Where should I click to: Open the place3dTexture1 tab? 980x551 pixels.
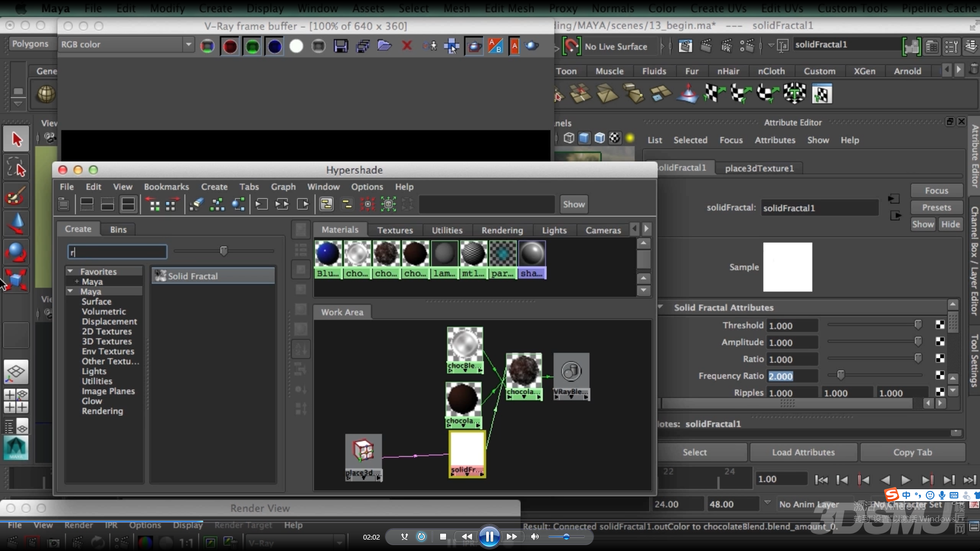point(759,168)
